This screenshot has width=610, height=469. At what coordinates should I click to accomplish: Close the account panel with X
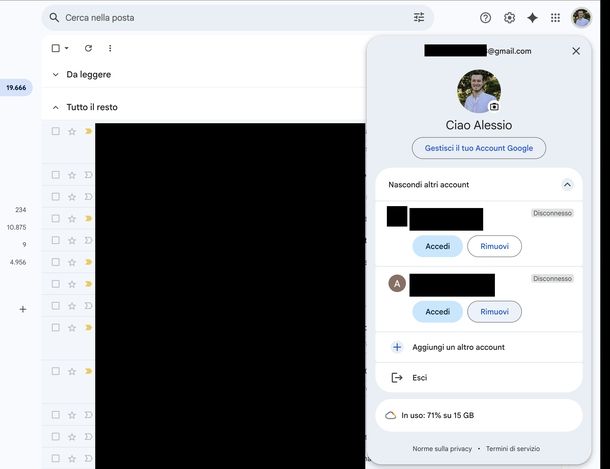[x=575, y=51]
